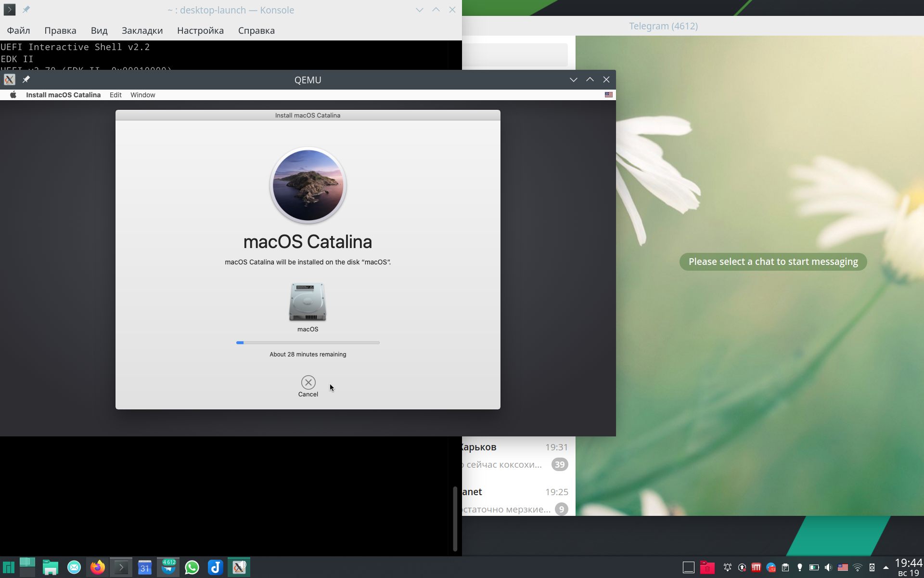This screenshot has height=578, width=924.
Task: Click 'About 28 minutes remaining' text
Action: coord(308,354)
